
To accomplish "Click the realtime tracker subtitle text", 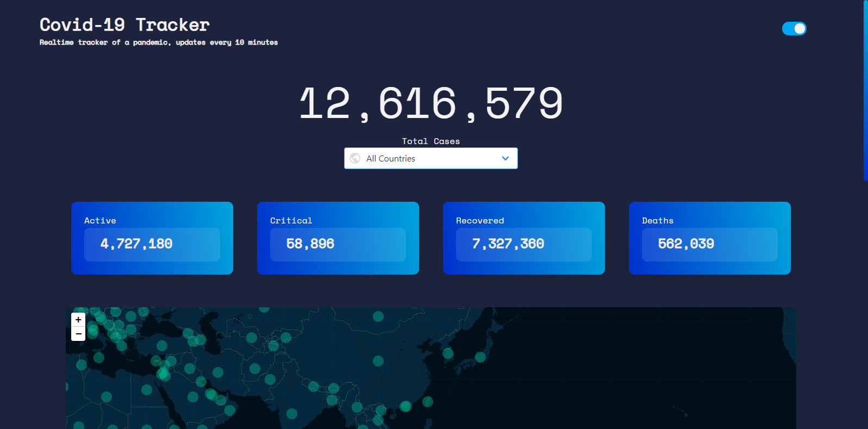I will pos(159,42).
